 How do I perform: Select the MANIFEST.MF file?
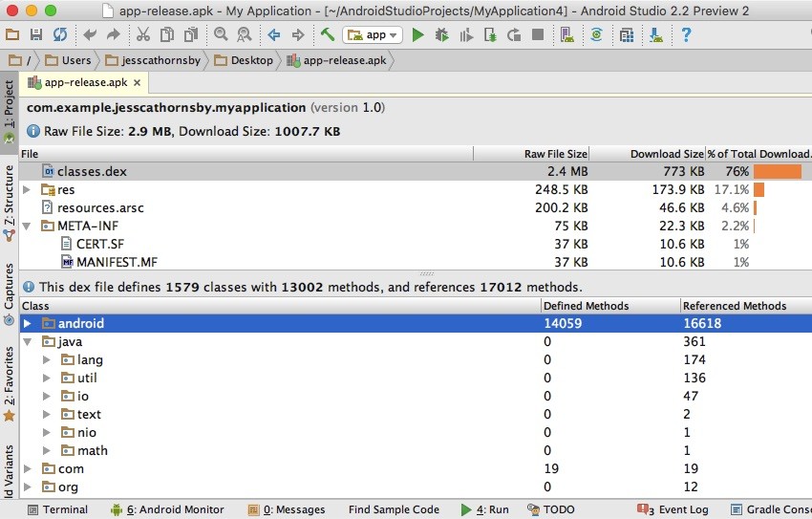point(416,262)
